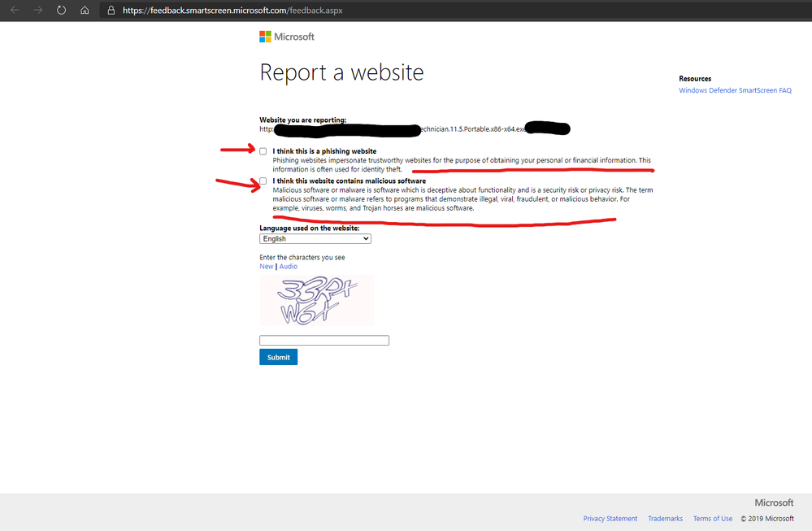The width and height of the screenshot is (812, 531).
Task: Focus the captcha characters input field
Action: click(324, 341)
